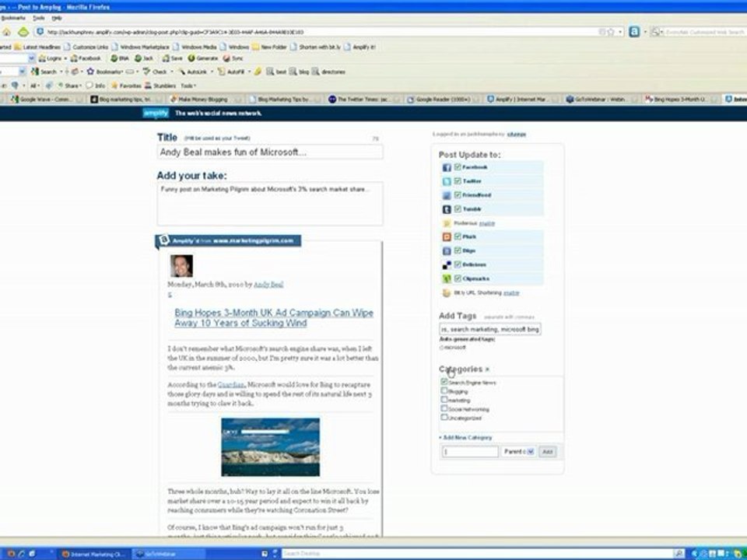Check the Blogging category checkbox
The height and width of the screenshot is (560, 747).
tap(444, 391)
